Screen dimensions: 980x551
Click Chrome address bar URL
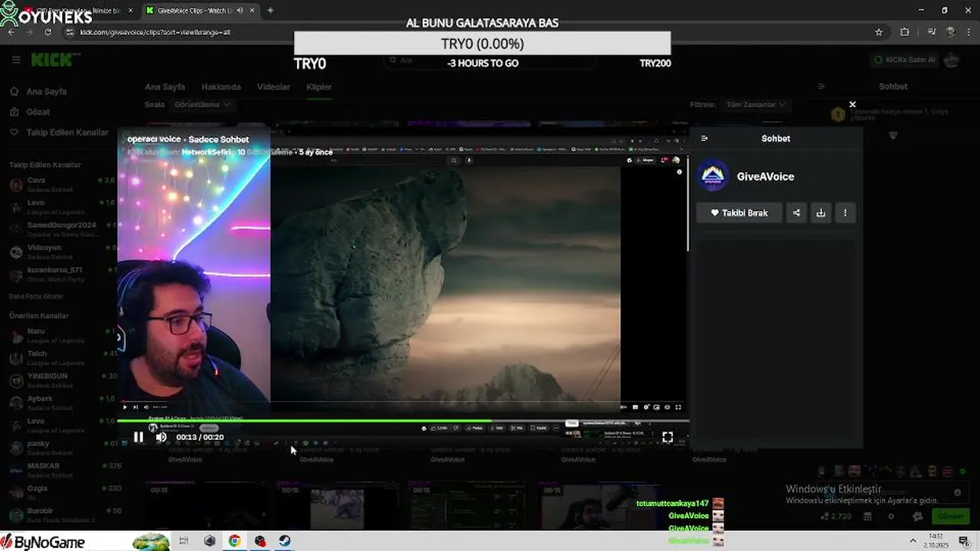pos(155,32)
